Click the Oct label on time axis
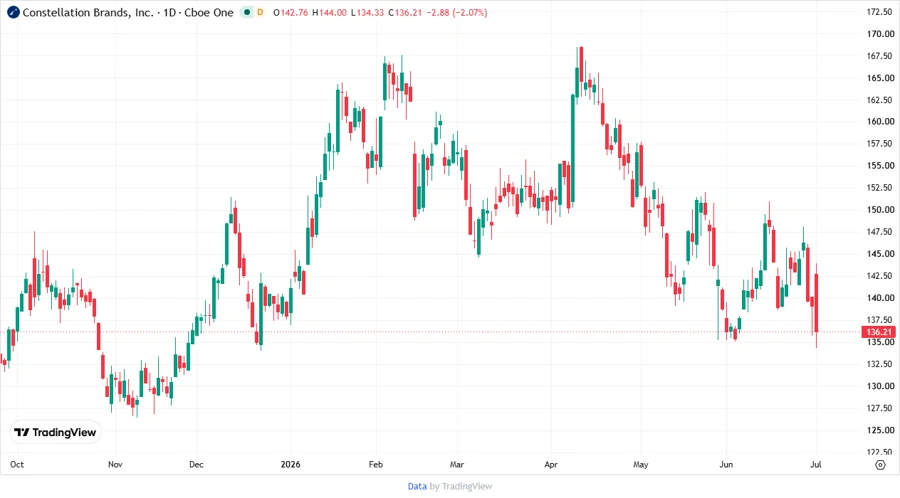Image resolution: width=900 pixels, height=498 pixels. click(17, 464)
